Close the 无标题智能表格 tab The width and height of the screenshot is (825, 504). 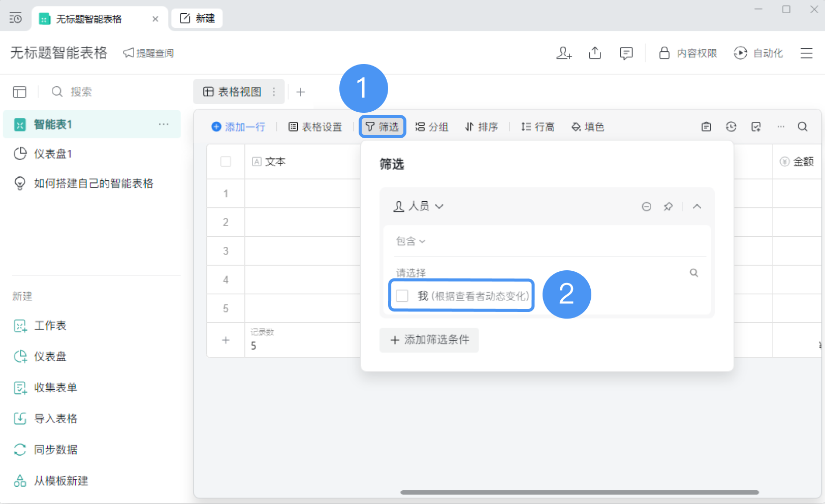coord(155,19)
